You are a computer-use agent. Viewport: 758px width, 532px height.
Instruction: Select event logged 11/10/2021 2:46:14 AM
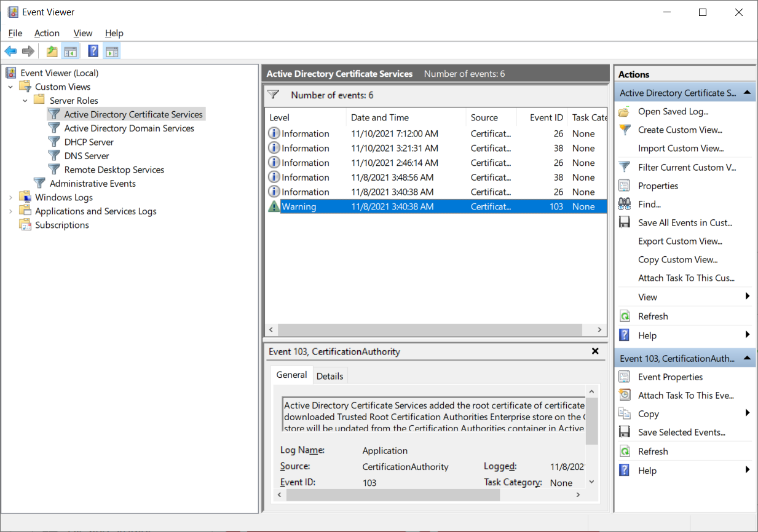435,163
